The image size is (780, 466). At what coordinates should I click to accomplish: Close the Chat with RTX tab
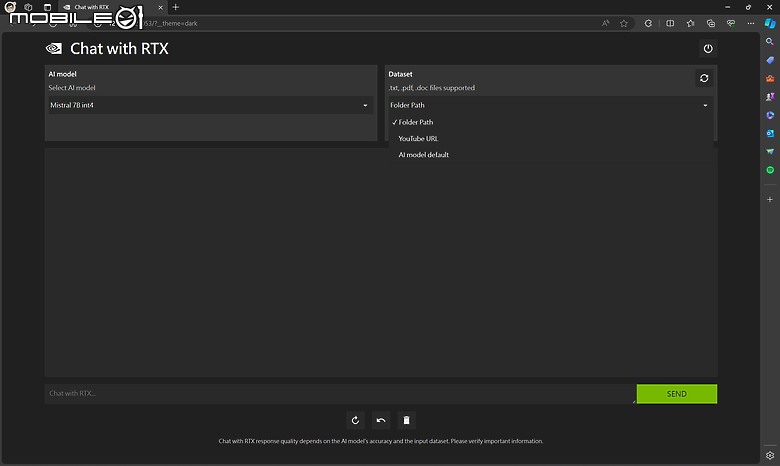(160, 7)
